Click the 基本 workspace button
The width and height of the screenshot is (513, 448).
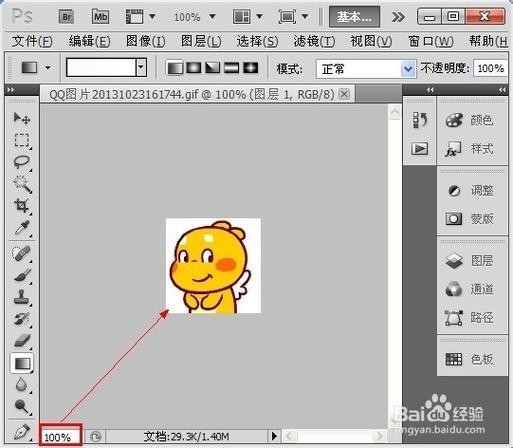(x=354, y=17)
